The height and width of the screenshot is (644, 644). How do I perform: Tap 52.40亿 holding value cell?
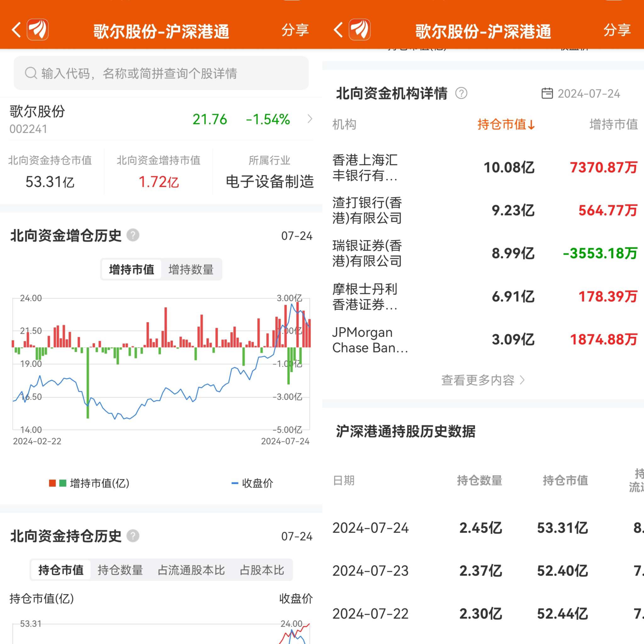[x=563, y=571]
